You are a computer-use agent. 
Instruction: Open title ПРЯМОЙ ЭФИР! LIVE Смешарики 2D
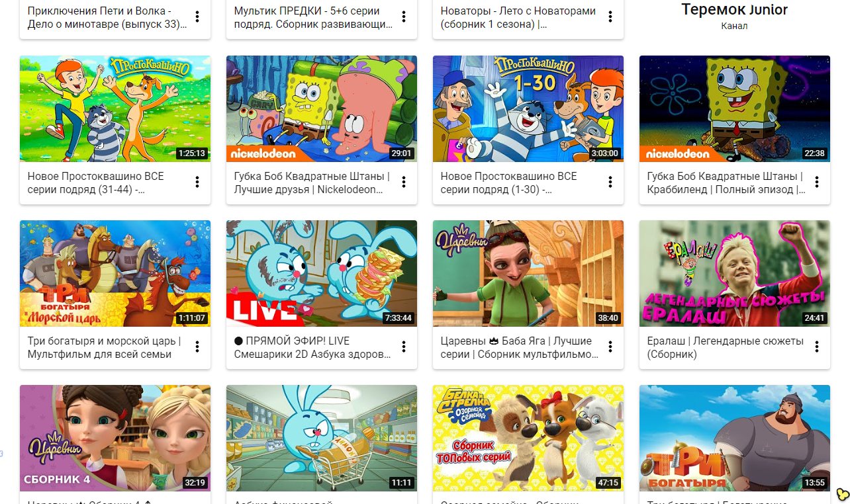coord(312,348)
